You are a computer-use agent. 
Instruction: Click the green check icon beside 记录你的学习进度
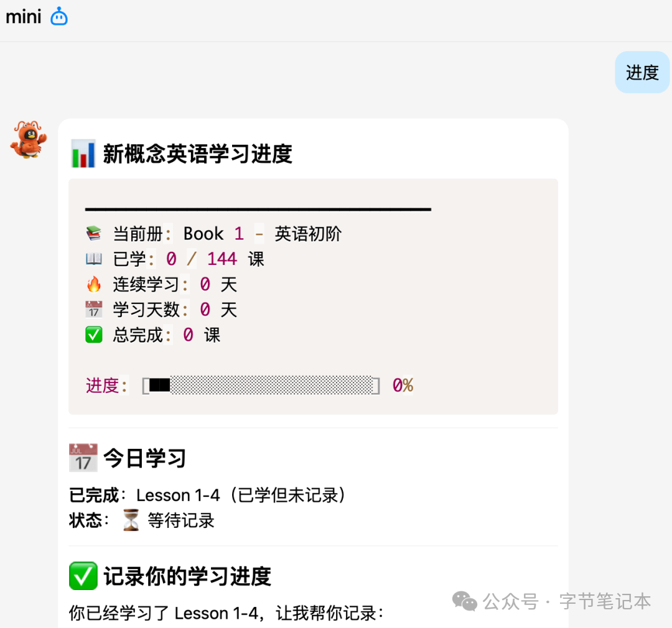(x=83, y=576)
